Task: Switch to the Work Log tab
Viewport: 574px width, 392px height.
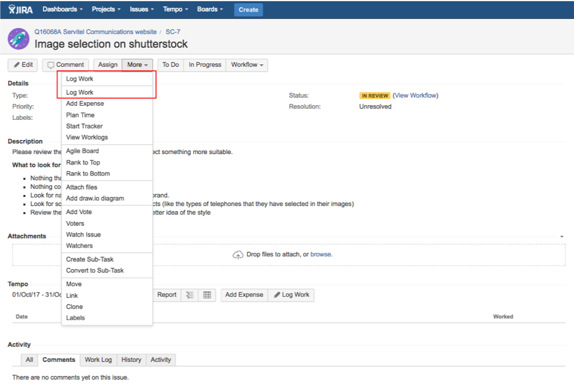Action: pos(98,360)
